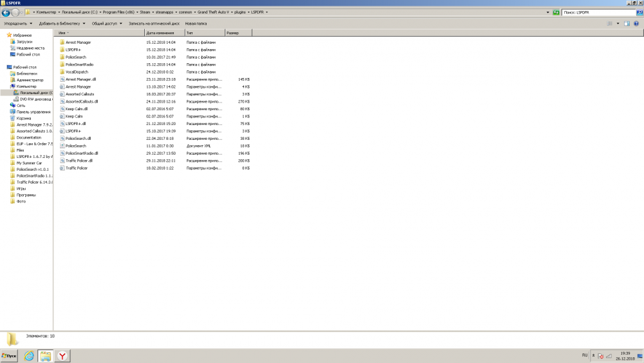
Task: Go back with the Back arrow button
Action: tap(6, 12)
